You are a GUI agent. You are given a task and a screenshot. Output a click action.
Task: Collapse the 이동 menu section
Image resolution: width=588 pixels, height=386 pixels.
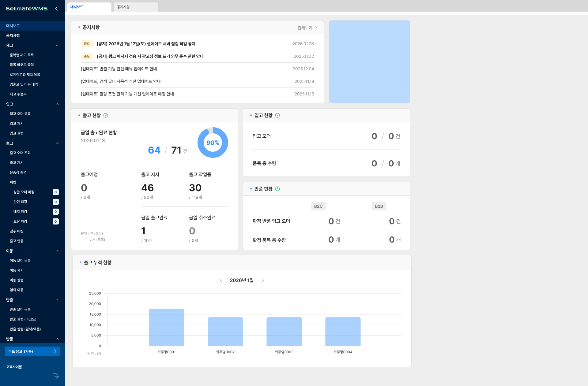[57, 251]
